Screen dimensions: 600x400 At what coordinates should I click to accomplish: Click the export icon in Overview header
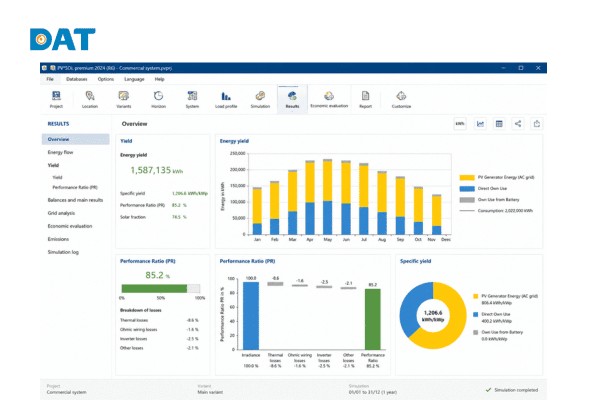tap(537, 124)
